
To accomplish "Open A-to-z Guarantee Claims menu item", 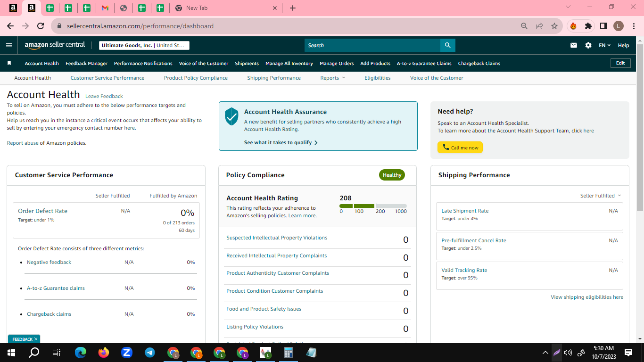I will tap(424, 63).
